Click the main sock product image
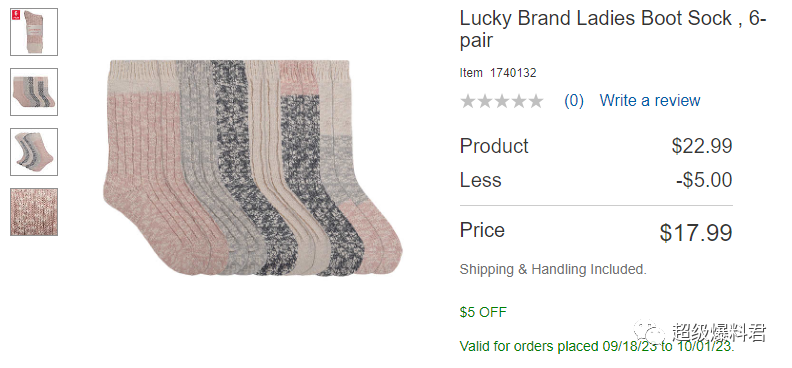 pyautogui.click(x=253, y=168)
